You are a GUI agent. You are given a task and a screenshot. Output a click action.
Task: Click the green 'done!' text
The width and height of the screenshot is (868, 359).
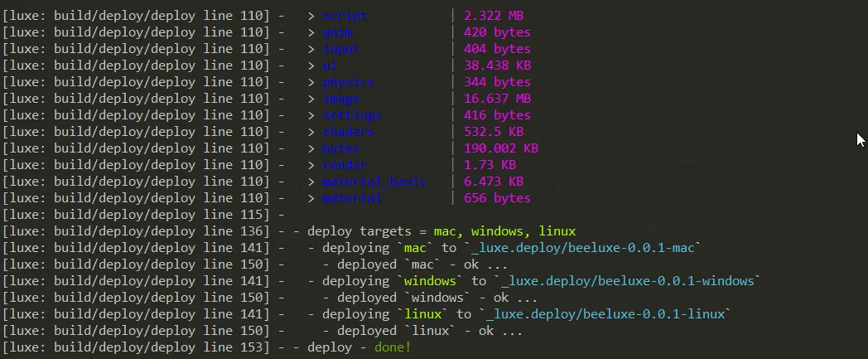pos(392,347)
